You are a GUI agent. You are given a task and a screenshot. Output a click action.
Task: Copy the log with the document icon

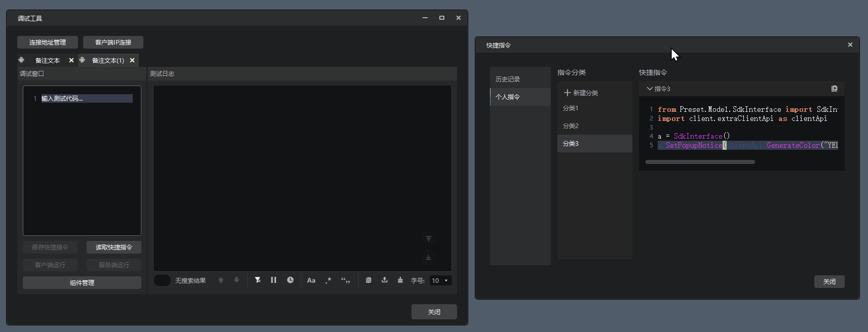tap(368, 280)
